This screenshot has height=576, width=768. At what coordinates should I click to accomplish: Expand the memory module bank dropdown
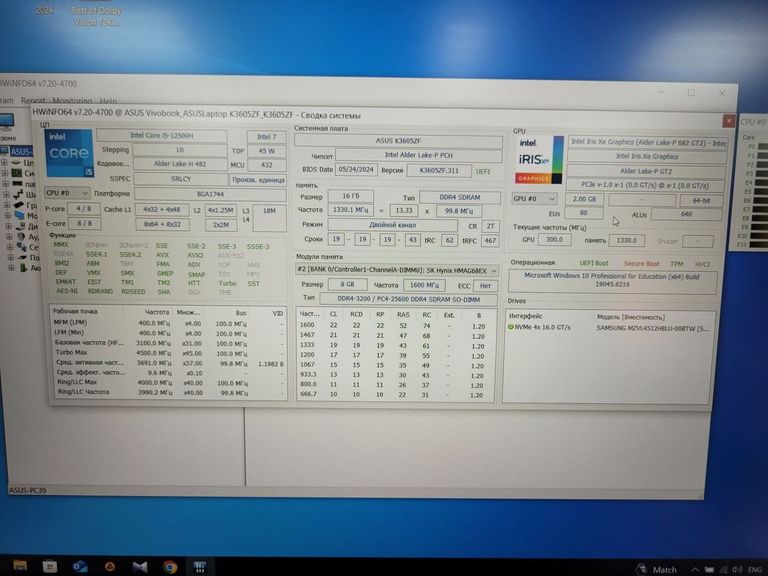[396, 270]
